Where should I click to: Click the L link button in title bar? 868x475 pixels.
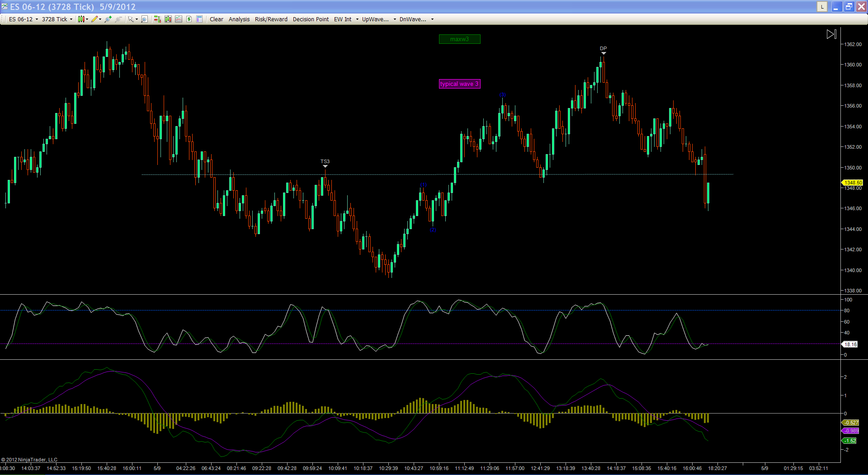tap(822, 7)
